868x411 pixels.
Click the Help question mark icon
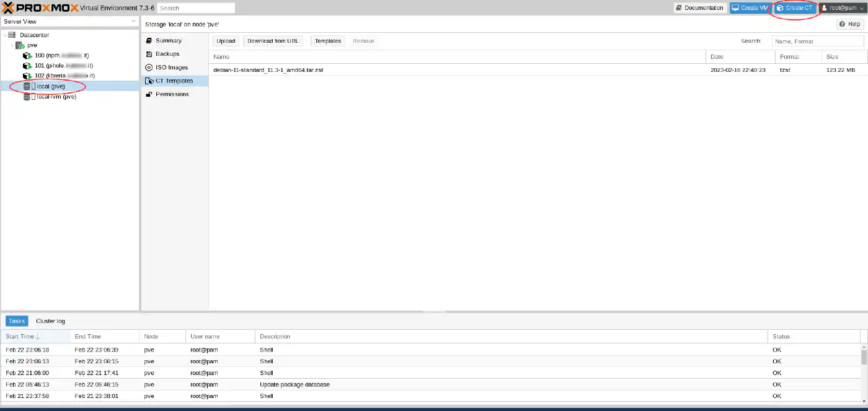[x=843, y=24]
